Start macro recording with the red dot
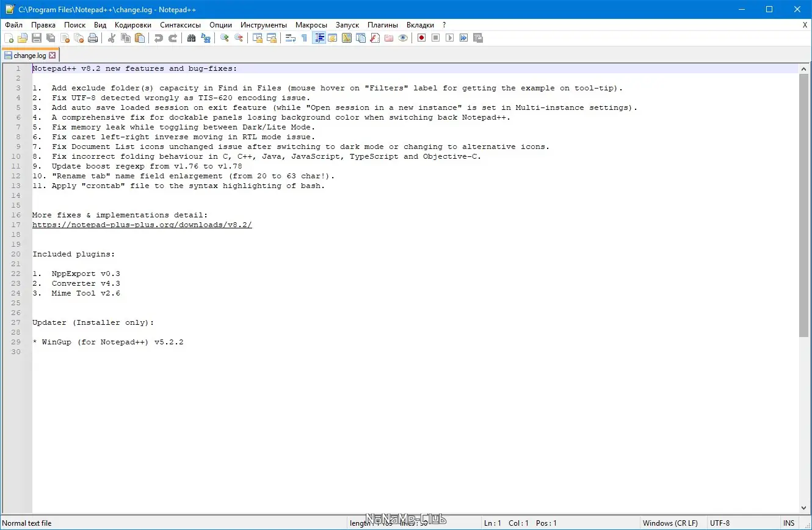This screenshot has height=530, width=812. click(x=422, y=38)
